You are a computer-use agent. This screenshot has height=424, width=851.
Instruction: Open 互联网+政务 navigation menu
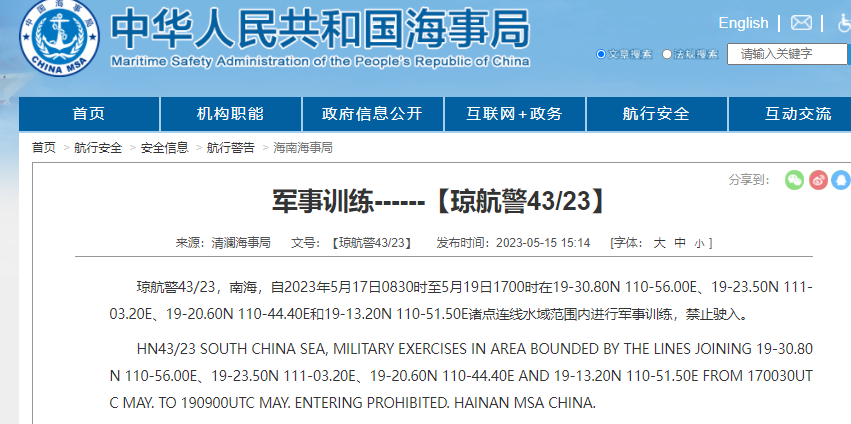pos(514,114)
